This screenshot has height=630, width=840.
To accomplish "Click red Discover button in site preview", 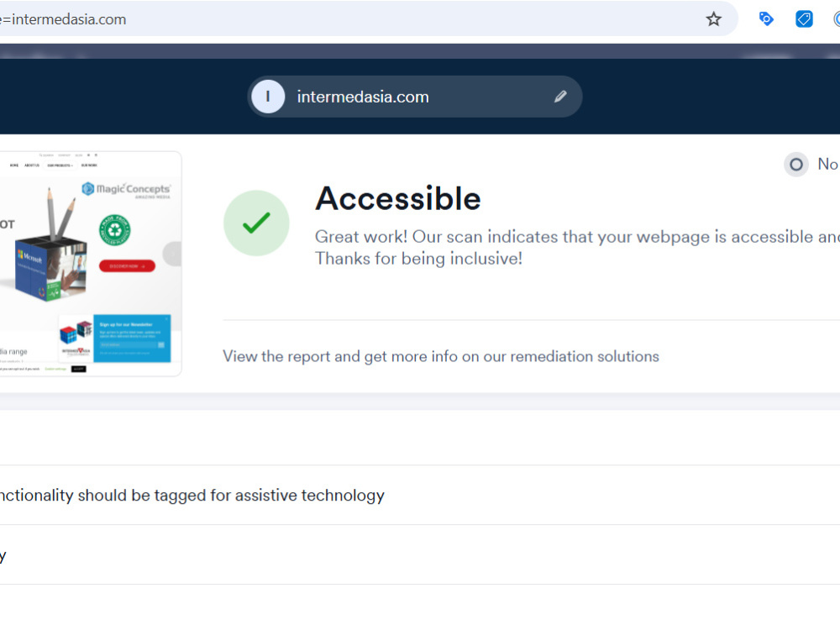I will 127,266.
